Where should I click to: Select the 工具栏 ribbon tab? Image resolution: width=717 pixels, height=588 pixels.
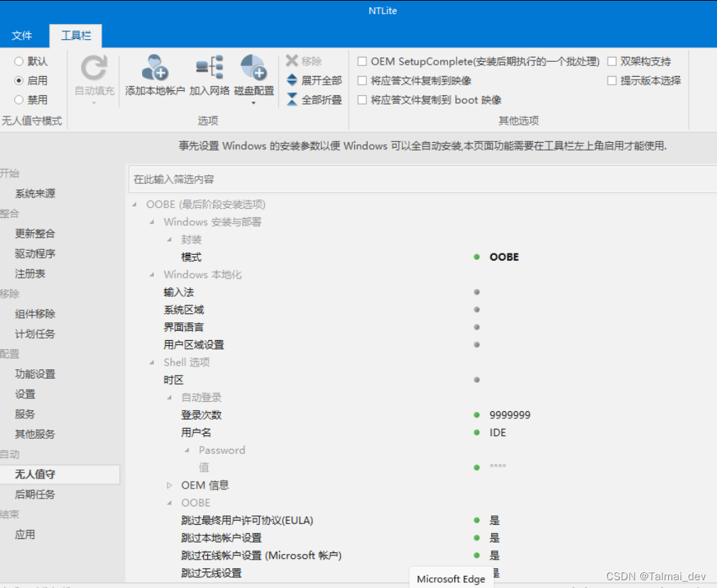(75, 35)
